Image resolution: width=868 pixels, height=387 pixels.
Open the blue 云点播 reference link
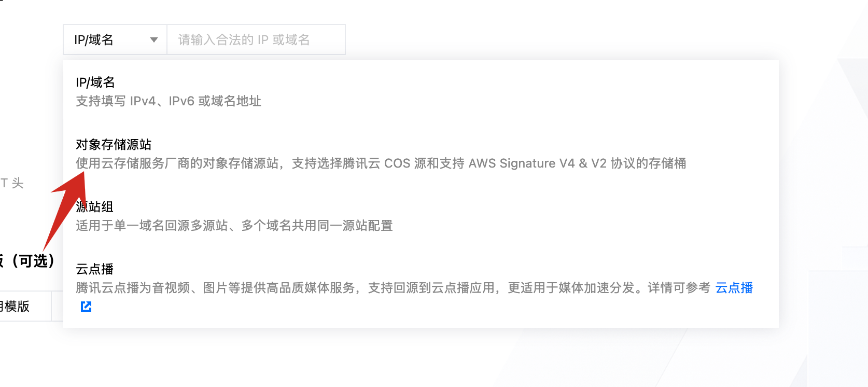[x=734, y=288]
